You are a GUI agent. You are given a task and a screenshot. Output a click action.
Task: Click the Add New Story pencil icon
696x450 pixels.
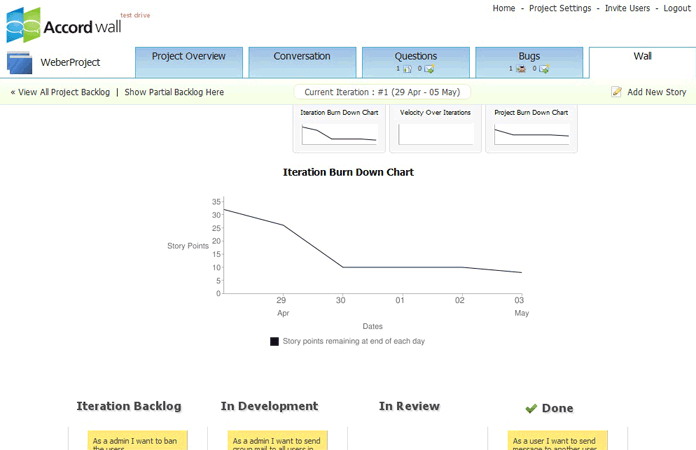617,92
